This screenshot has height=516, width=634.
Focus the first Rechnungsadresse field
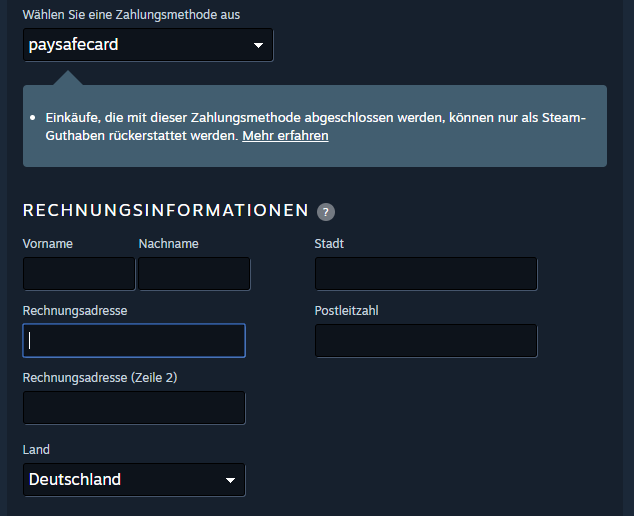coord(134,341)
